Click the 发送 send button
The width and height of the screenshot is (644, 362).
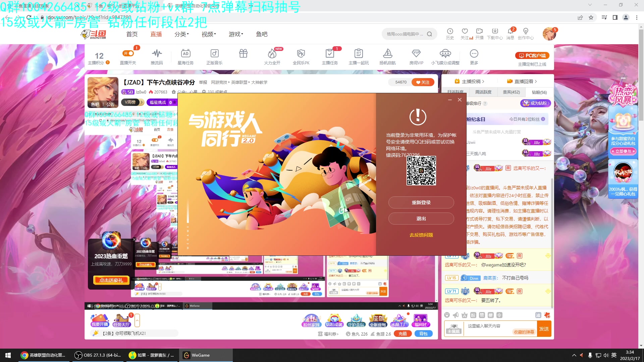tap(544, 329)
